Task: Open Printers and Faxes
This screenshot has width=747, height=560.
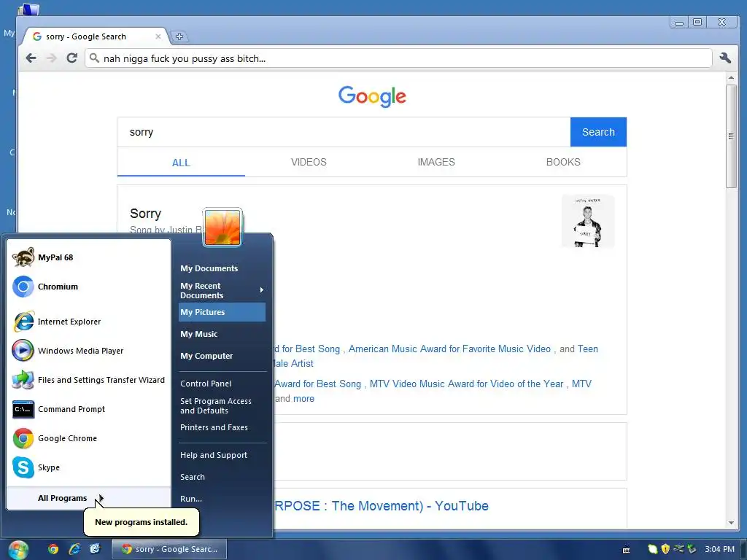Action: click(x=222, y=427)
